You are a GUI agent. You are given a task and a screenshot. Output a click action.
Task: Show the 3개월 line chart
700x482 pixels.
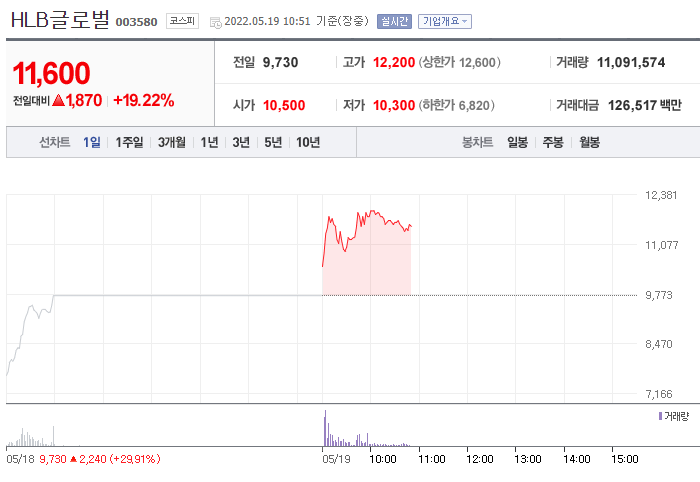click(172, 142)
